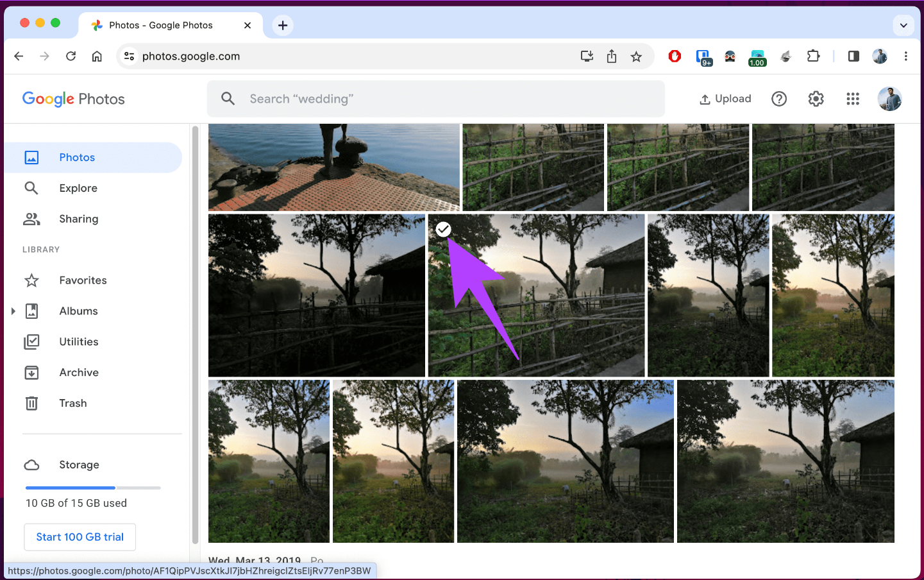Open the Extensions puzzle-piece menu
Screen dimensions: 924x580
point(813,56)
